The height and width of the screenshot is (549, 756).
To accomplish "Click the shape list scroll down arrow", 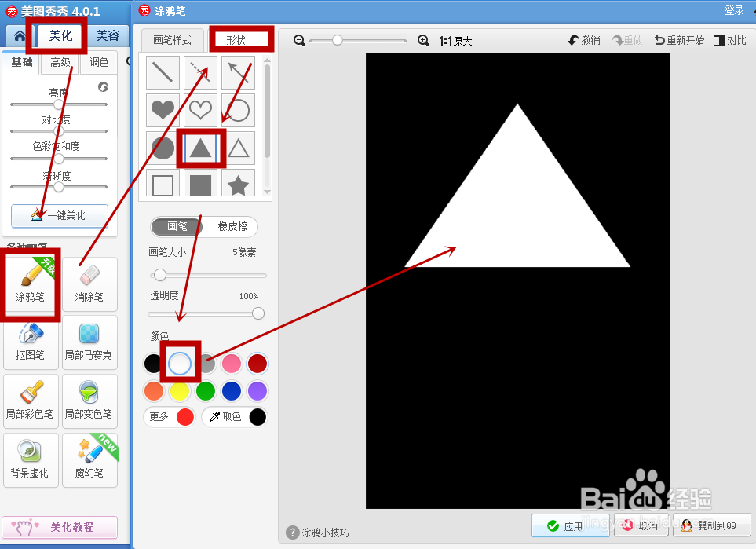I will (267, 192).
